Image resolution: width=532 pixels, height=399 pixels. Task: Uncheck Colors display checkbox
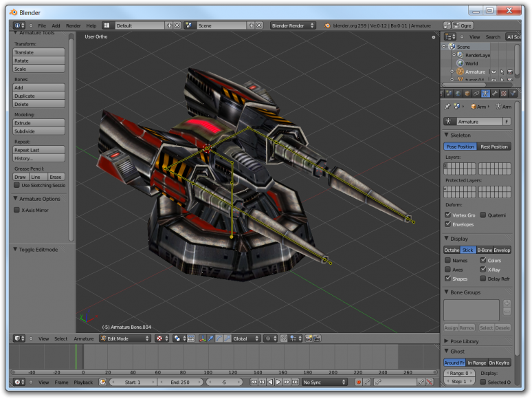[483, 260]
